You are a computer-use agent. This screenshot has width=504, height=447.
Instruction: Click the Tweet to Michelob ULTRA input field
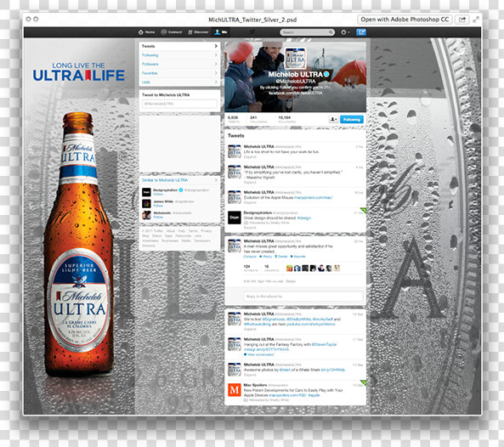pyautogui.click(x=179, y=104)
